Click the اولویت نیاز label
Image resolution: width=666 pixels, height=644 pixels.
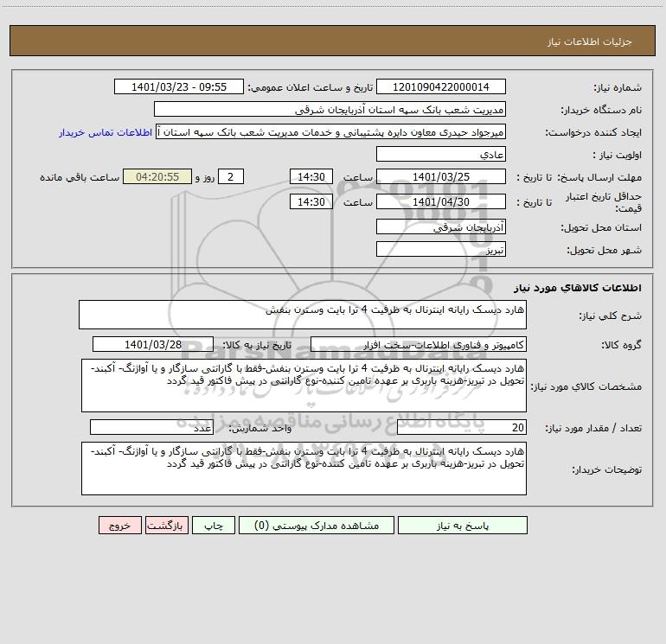point(618,155)
